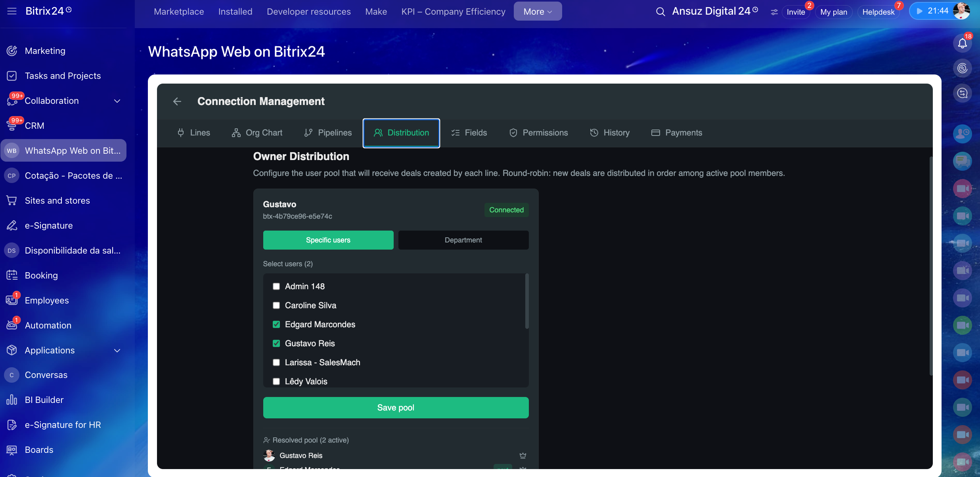980x477 pixels.
Task: Open the Helpdesk button
Action: coord(879,12)
